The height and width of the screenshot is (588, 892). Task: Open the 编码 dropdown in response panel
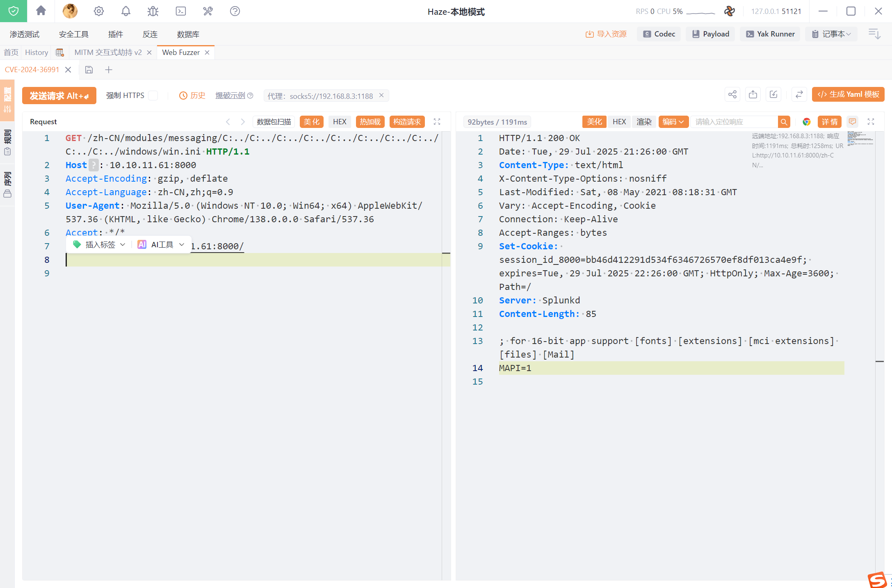[x=673, y=122]
